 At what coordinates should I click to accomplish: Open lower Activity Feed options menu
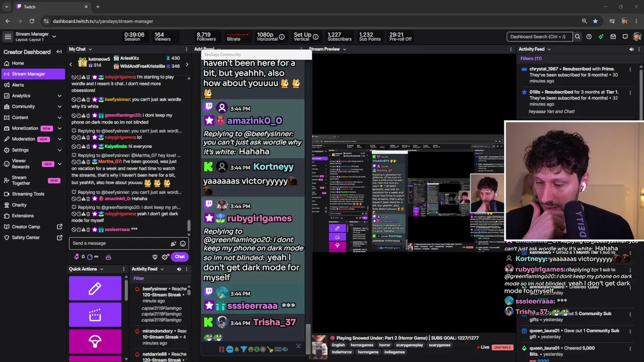pyautogui.click(x=186, y=269)
